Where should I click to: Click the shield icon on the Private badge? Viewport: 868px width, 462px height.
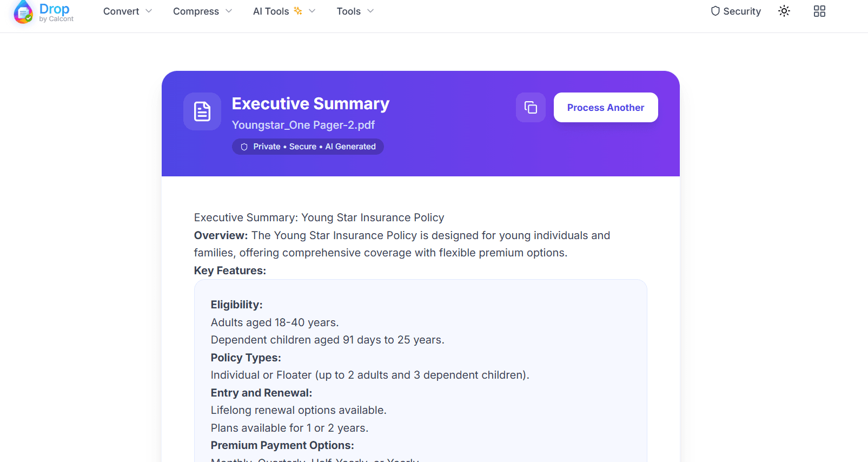click(244, 146)
